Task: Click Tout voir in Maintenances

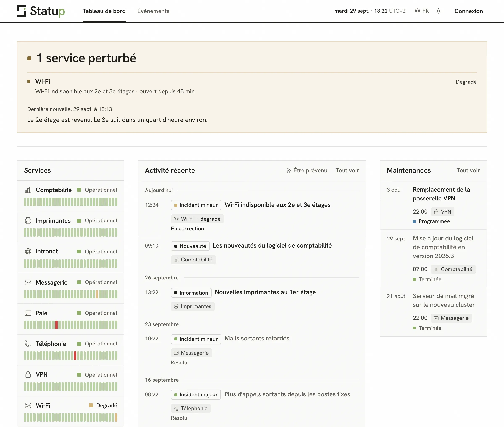Action: [468, 170]
